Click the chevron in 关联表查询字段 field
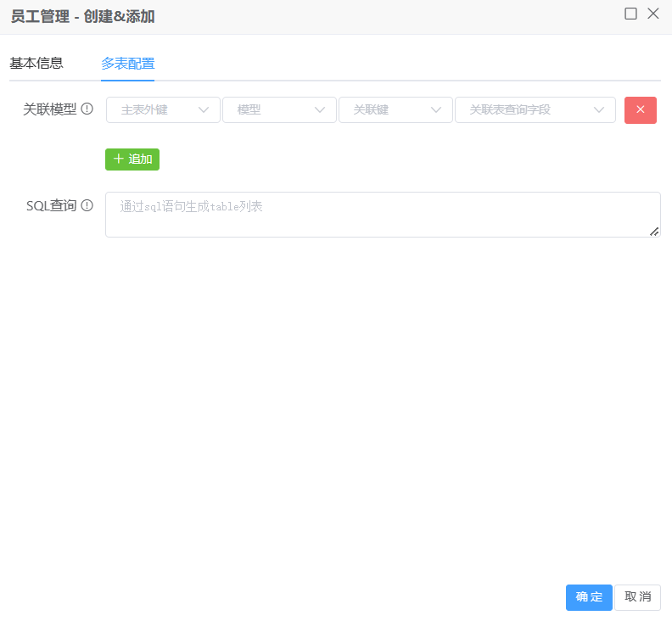 pos(599,110)
